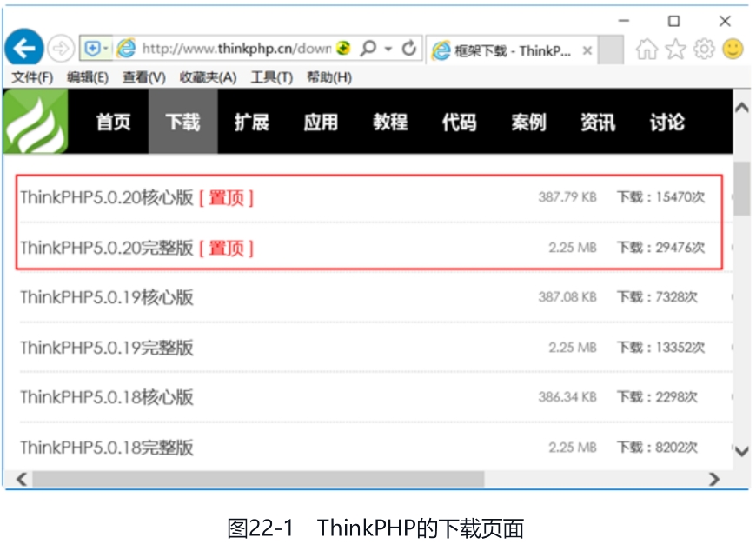Minimize the browser window
The height and width of the screenshot is (551, 756).
(x=624, y=21)
